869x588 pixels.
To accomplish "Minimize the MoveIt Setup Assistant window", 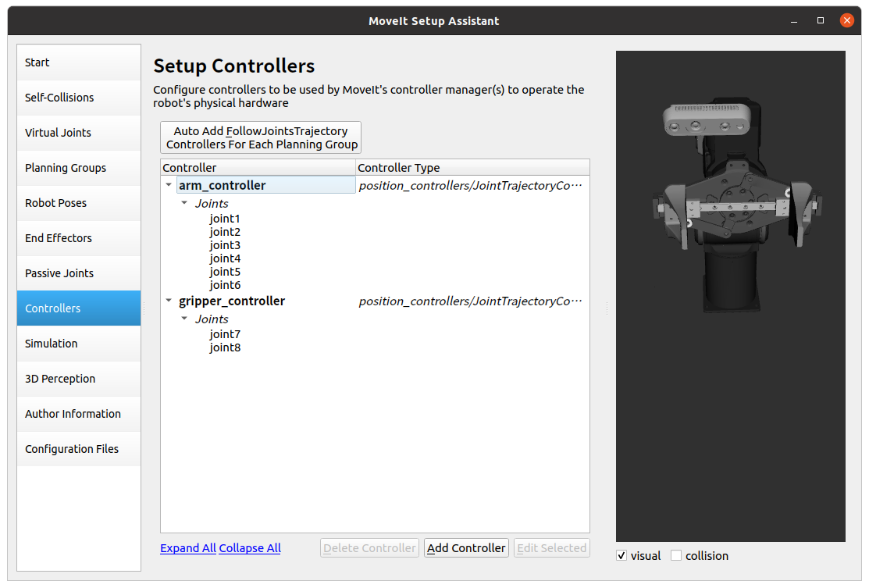I will pyautogui.click(x=793, y=21).
